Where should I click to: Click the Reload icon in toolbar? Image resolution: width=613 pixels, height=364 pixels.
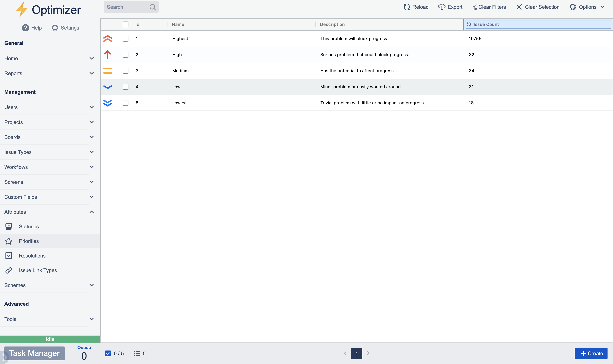(x=407, y=7)
